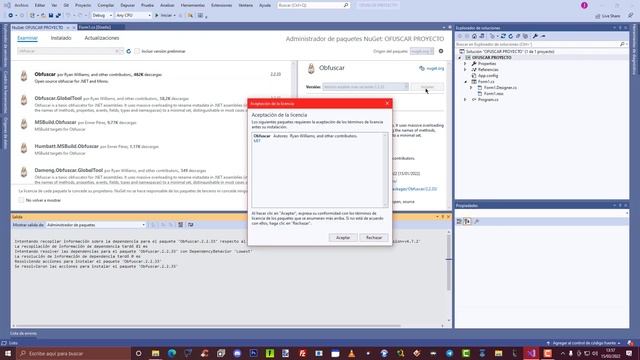Check the No volver a mostrar checkbox
This screenshot has height=360, width=640.
click(x=21, y=200)
